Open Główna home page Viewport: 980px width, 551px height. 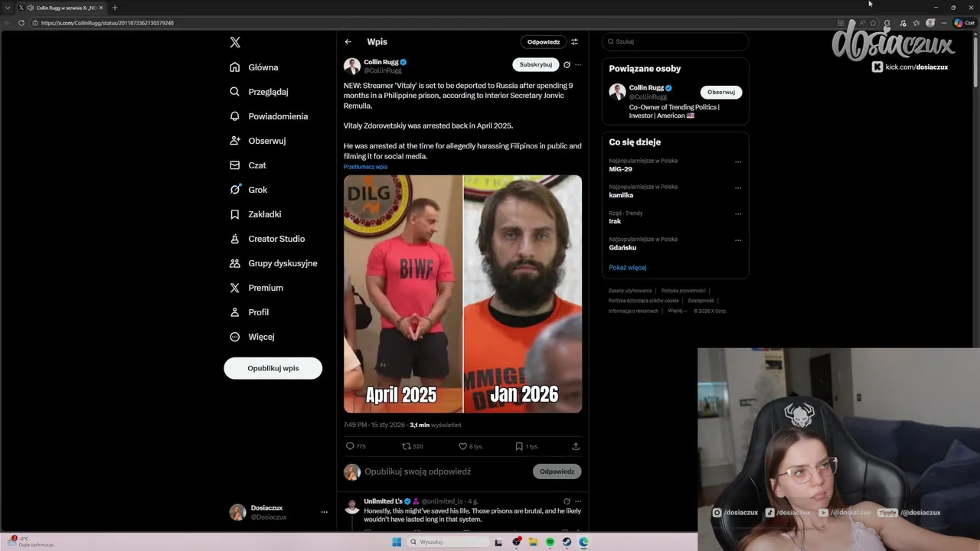point(254,67)
